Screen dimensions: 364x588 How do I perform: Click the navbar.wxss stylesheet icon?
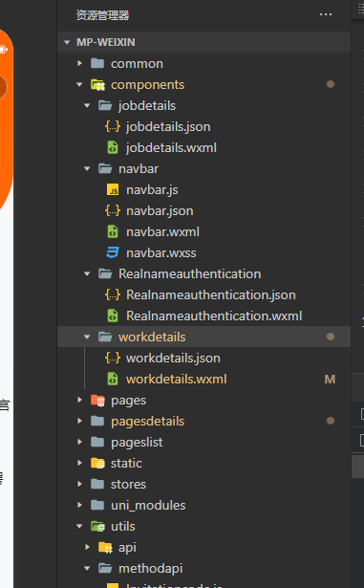[113, 252]
